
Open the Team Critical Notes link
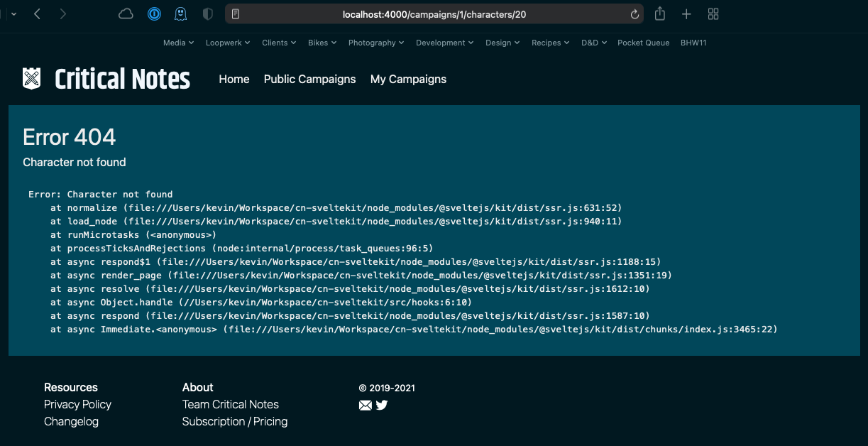click(230, 404)
